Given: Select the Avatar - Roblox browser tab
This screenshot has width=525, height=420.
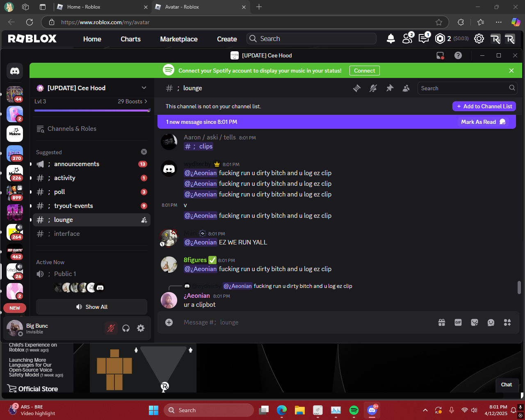Looking at the screenshot, I should [201, 7].
